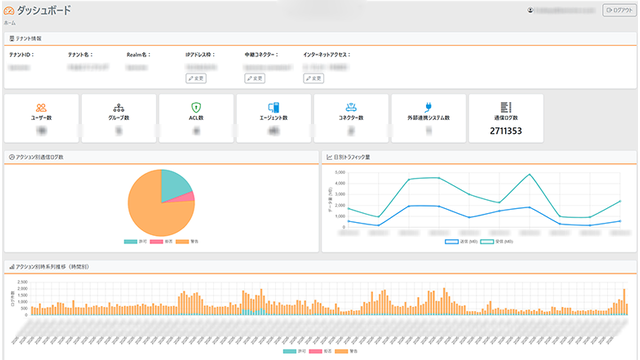Click the アクション別通信ログ数 header icon
Screen dimensions: 640x360
coord(12,157)
